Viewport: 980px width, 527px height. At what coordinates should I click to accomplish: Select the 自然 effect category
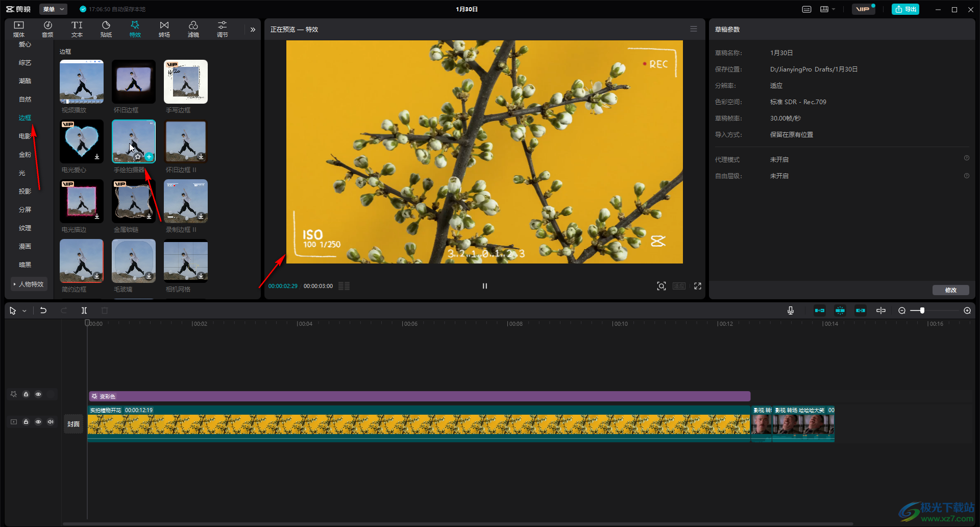tap(25, 100)
